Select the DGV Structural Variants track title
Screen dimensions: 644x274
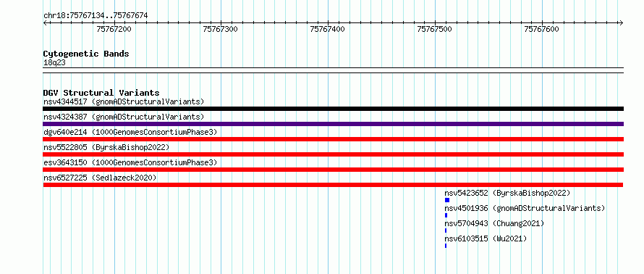click(x=101, y=93)
